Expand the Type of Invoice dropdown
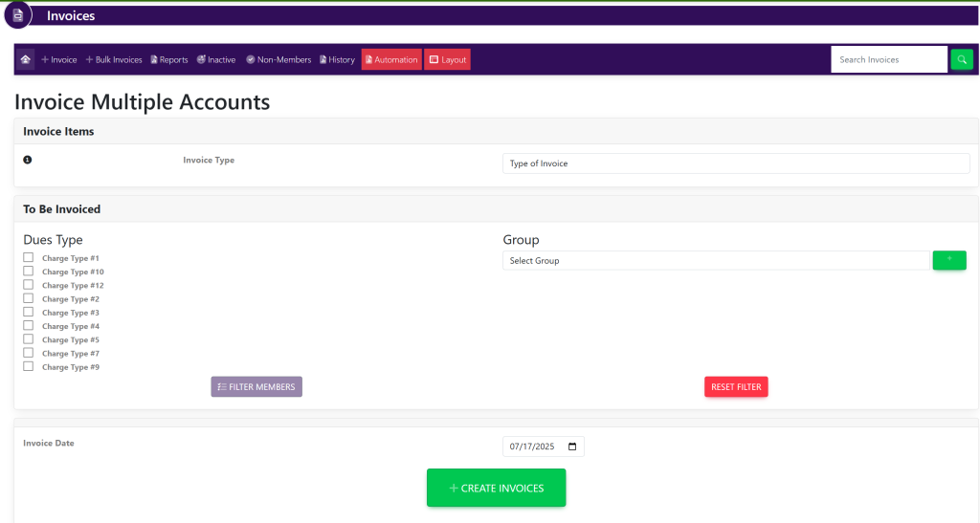 tap(735, 163)
